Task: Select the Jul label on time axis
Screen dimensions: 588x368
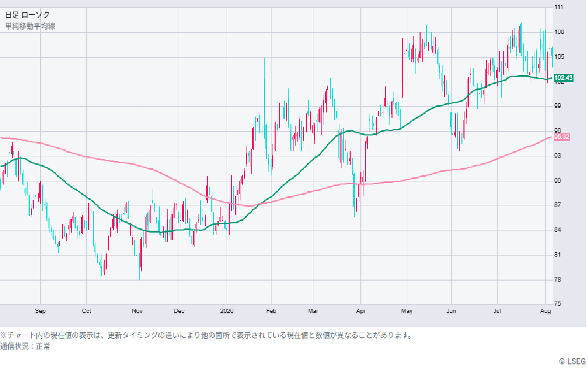Action: click(497, 311)
